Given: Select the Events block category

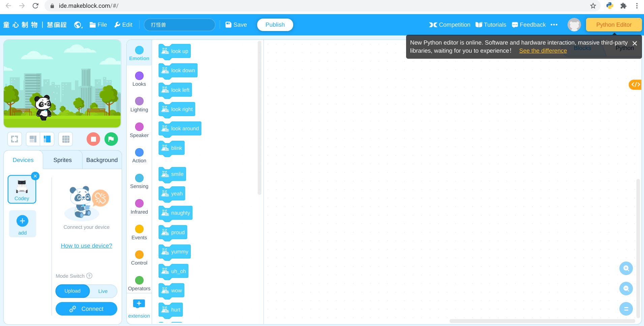Looking at the screenshot, I should (139, 233).
